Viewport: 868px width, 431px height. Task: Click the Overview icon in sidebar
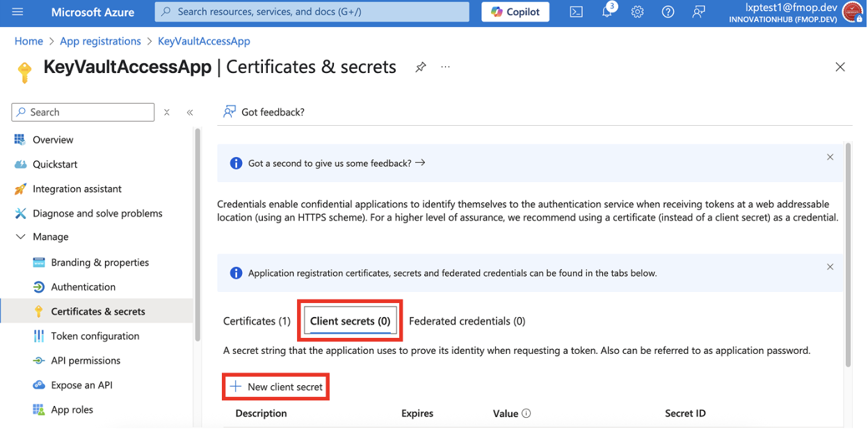click(20, 140)
